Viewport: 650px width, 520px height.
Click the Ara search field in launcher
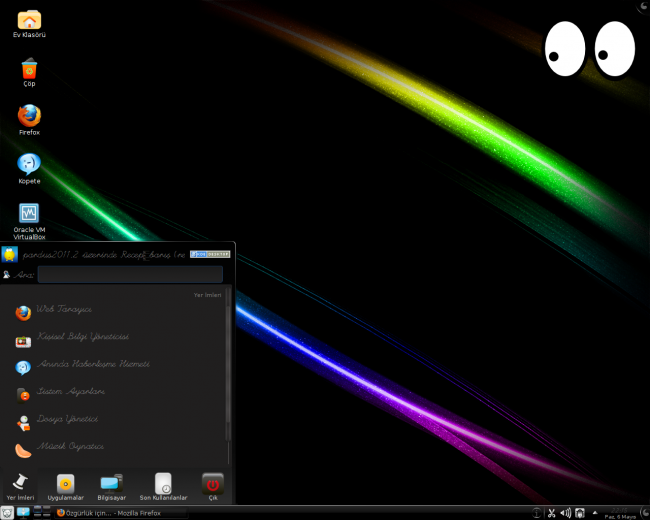130,274
